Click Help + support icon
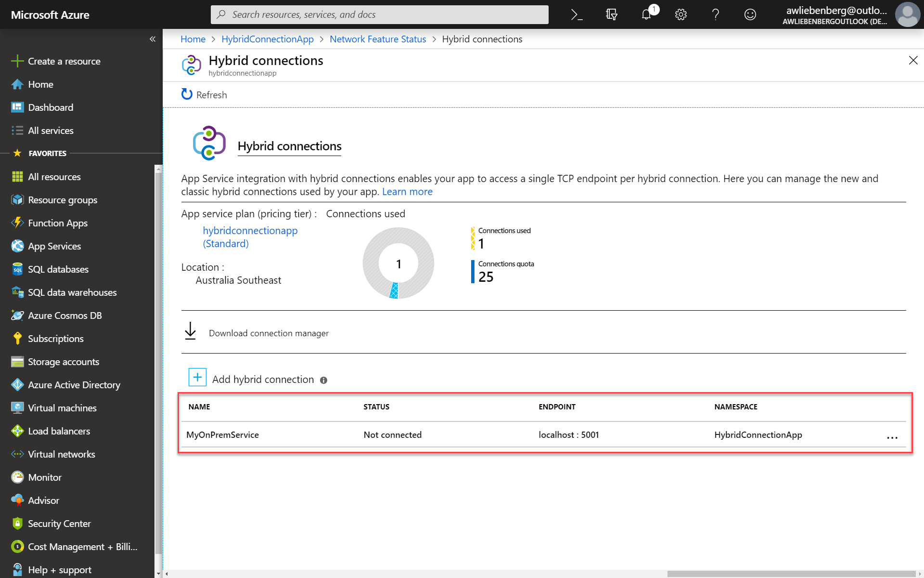The height and width of the screenshot is (578, 924). point(17,570)
